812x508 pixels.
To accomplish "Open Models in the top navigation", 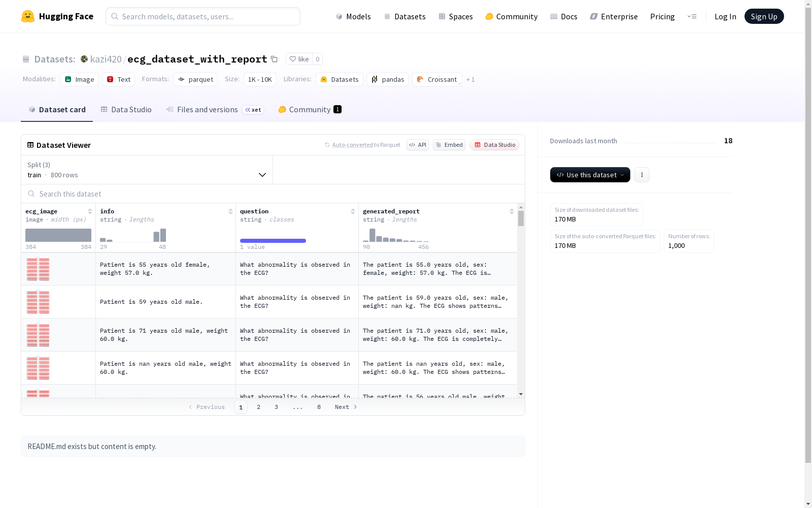I will [353, 16].
